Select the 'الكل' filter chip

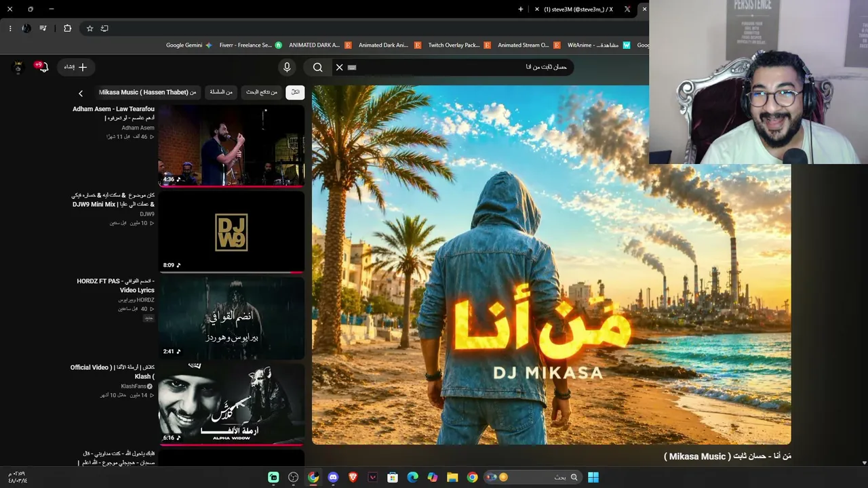point(295,92)
